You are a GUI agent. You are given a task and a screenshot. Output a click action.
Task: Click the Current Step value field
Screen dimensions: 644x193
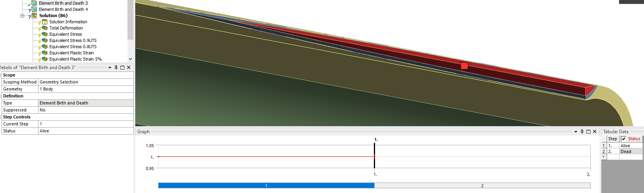pyautogui.click(x=86, y=124)
